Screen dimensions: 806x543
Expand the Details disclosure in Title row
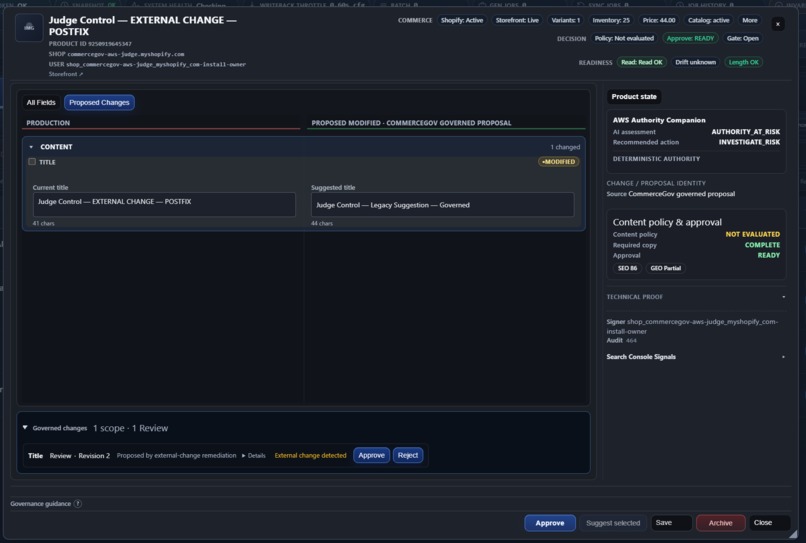point(253,456)
